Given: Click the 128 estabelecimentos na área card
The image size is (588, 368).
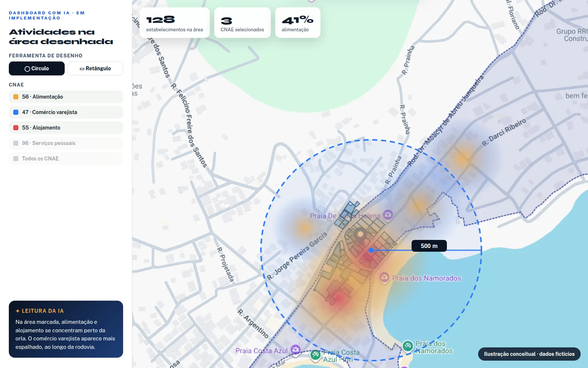Looking at the screenshot, I should 175,23.
